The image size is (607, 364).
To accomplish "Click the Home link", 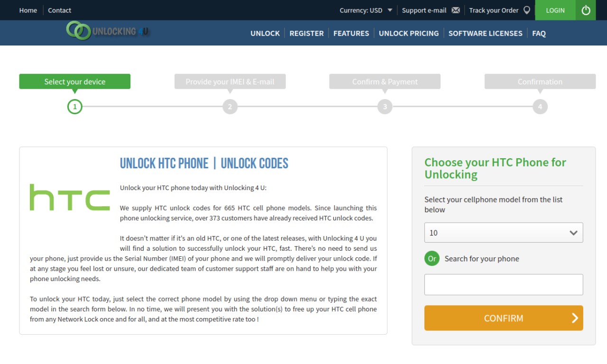I will (x=28, y=10).
